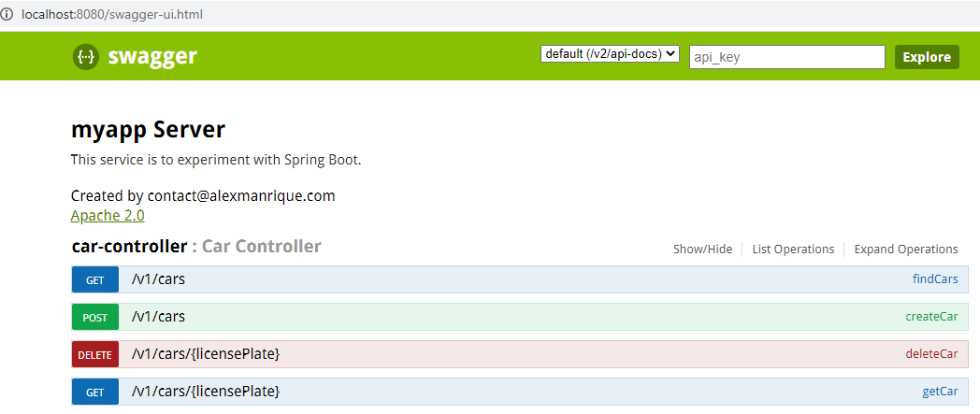Open the findCars operation link
The image size is (980, 414).
[935, 279]
